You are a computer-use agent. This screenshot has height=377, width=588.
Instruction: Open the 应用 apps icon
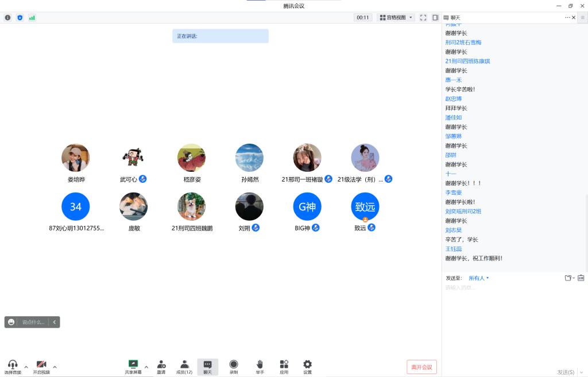[284, 367]
